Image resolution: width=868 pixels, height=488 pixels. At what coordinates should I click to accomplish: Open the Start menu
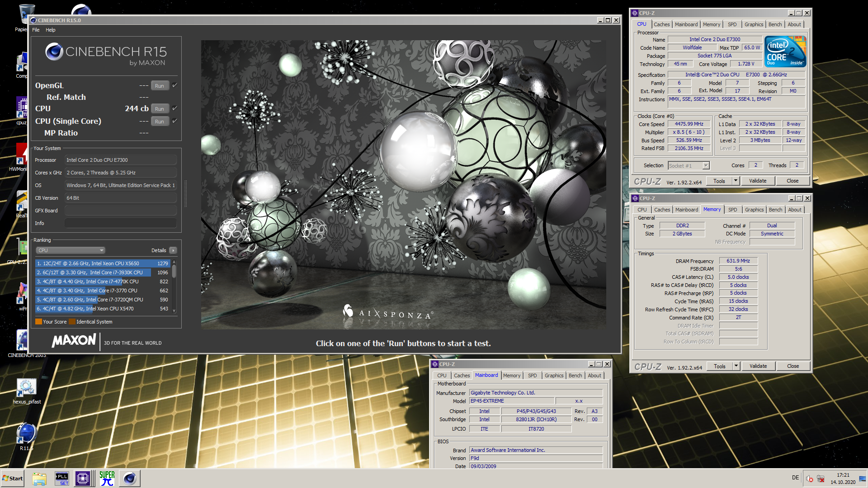[13, 479]
